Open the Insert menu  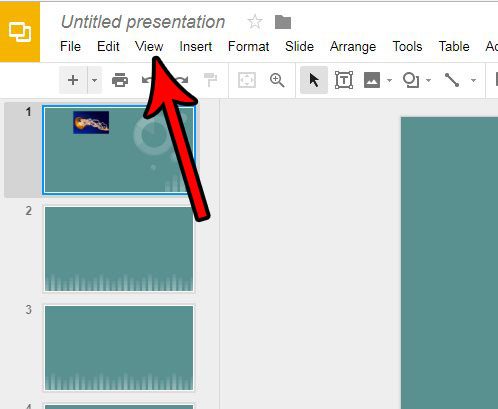tap(196, 46)
